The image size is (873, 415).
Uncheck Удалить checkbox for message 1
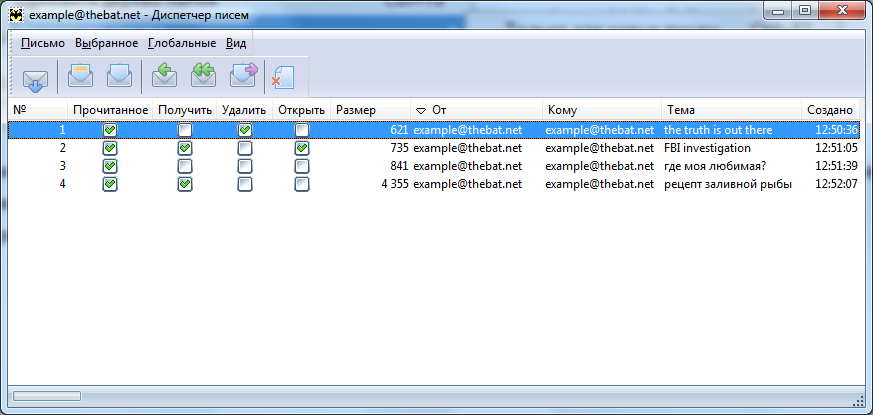[x=244, y=130]
